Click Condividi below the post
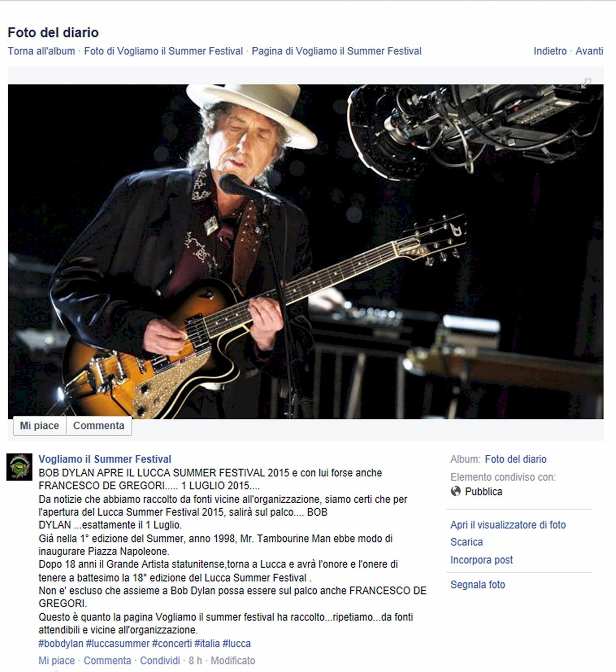616x672 pixels. pos(160,661)
